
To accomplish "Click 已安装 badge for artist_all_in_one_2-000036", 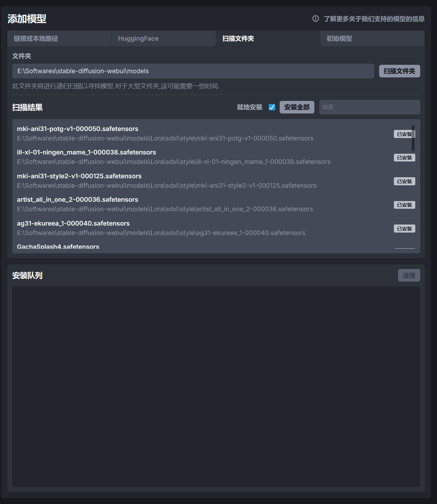I will (x=404, y=205).
